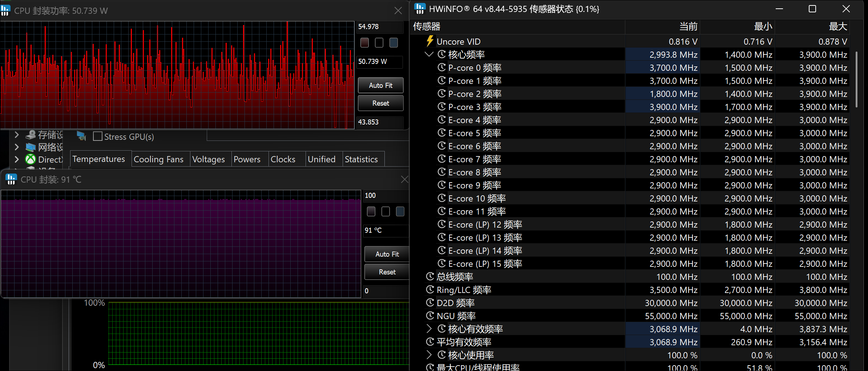Image resolution: width=868 pixels, height=371 pixels.
Task: Switch to the Voltages tab
Action: (x=208, y=159)
